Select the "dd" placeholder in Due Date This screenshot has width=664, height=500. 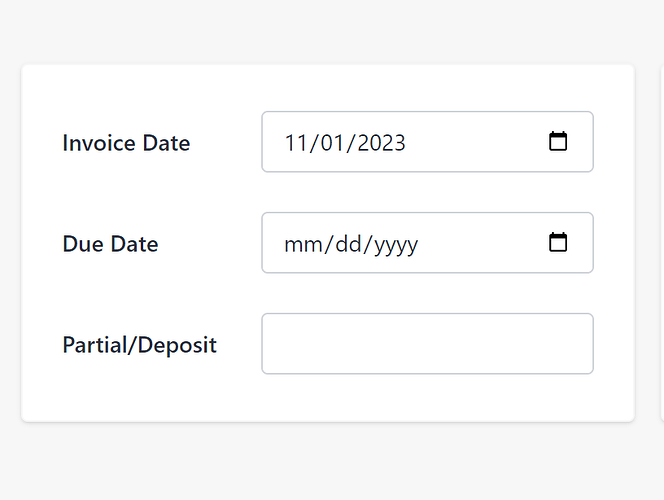[348, 244]
